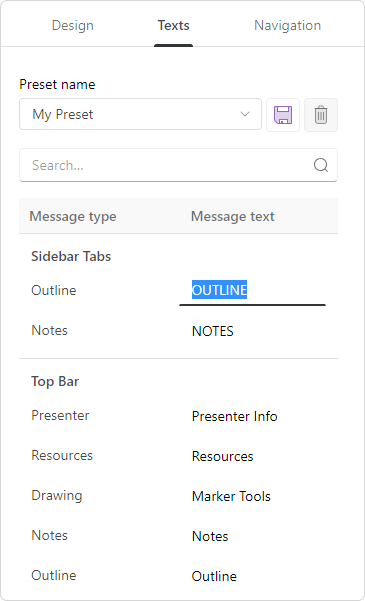Screen dimensions: 365x601
Task: Select the Drawing message type row
Action: pos(57,495)
